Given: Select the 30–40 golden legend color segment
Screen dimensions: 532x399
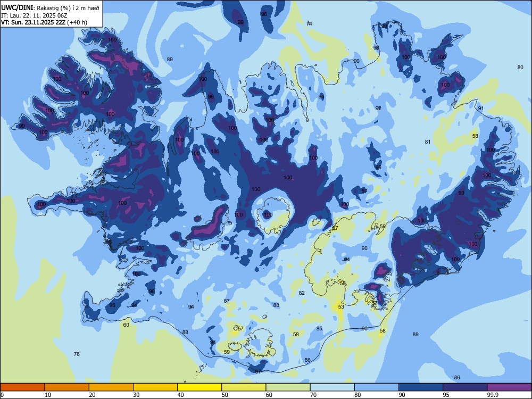Looking at the screenshot, I should (x=155, y=387).
